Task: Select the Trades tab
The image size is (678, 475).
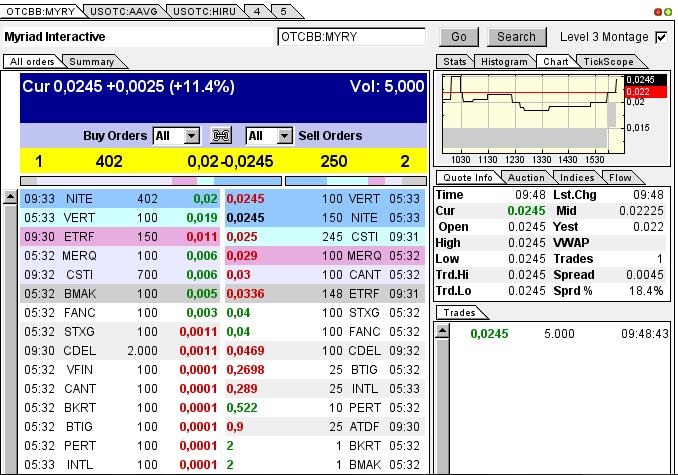Action: pos(459,312)
